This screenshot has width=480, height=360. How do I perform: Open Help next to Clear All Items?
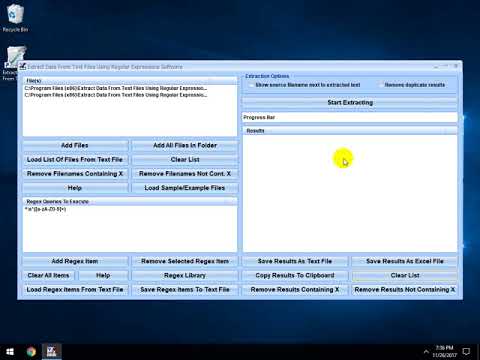point(103,275)
